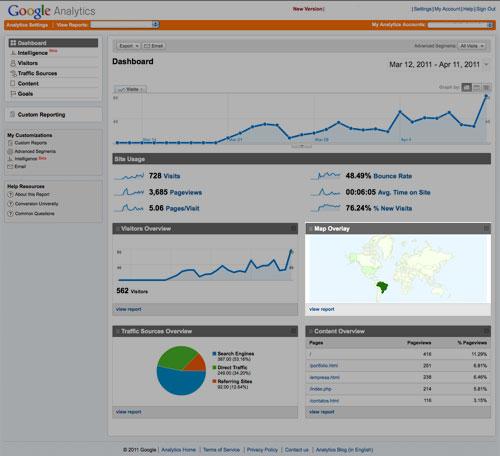Open Content in the left navigation

[x=28, y=83]
